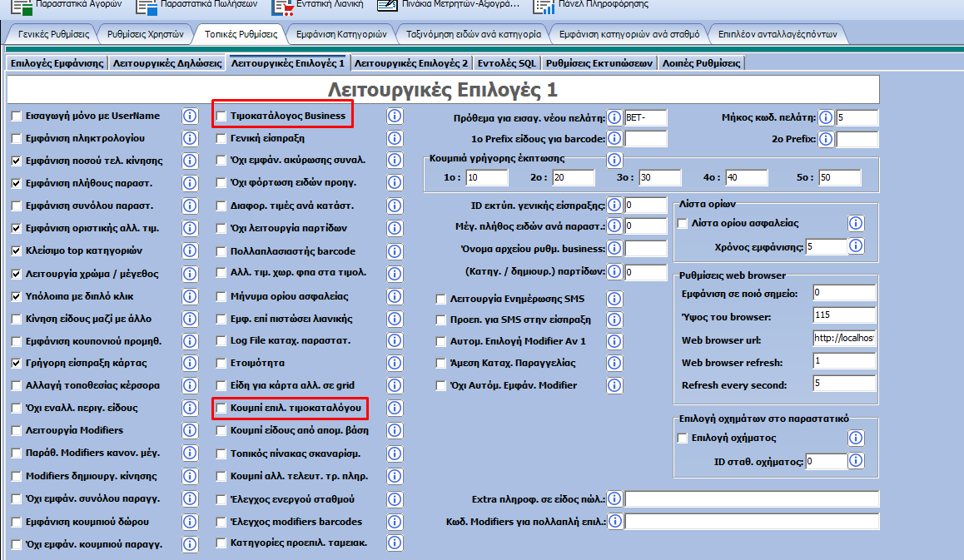The width and height of the screenshot is (964, 560).
Task: Enable Λίστα ορίου ασφαλείας checkbox
Action: click(x=682, y=223)
